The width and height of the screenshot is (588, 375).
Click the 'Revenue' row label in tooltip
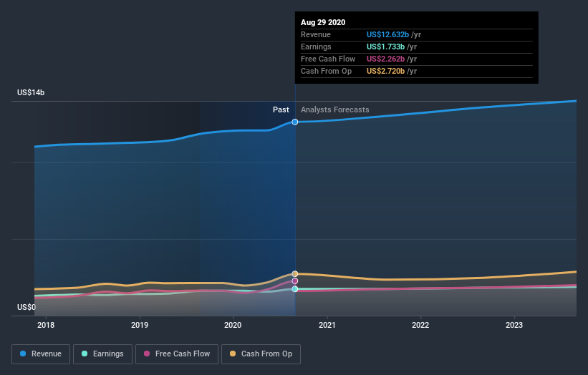[316, 34]
